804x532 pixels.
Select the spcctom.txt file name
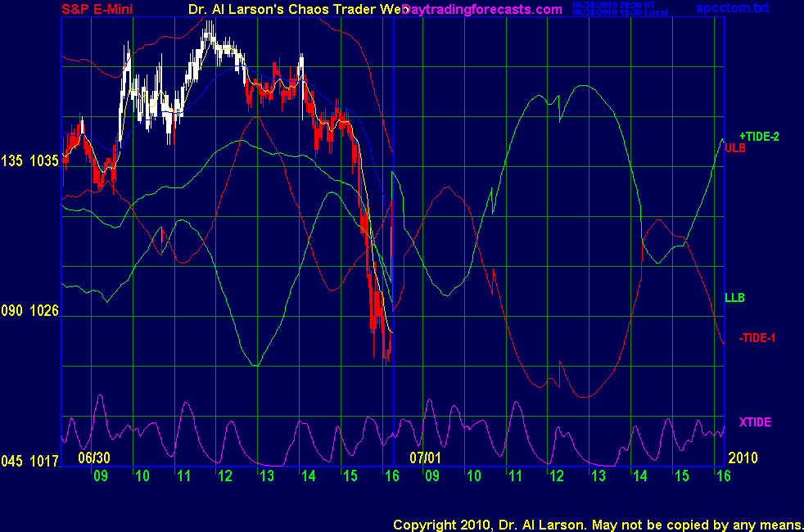tap(732, 7)
